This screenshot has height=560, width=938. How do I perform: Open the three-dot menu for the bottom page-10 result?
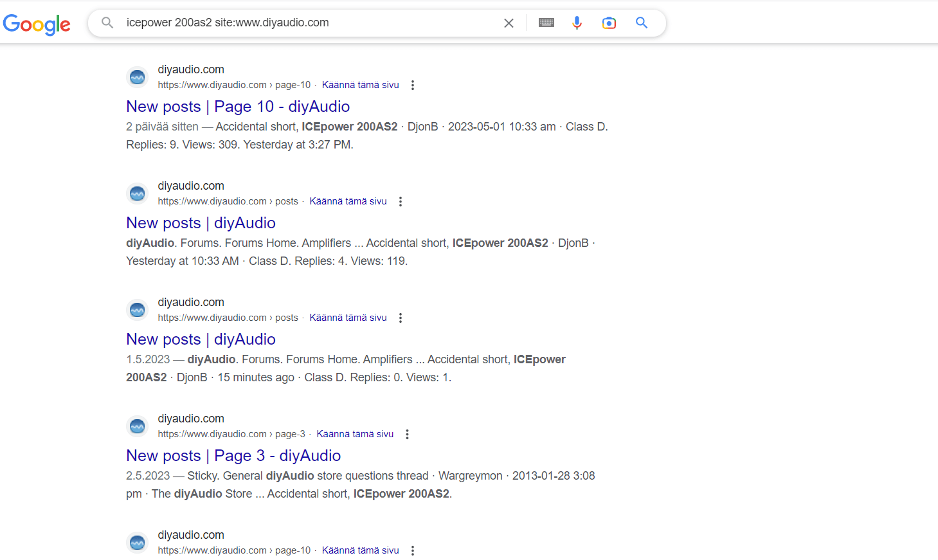413,550
